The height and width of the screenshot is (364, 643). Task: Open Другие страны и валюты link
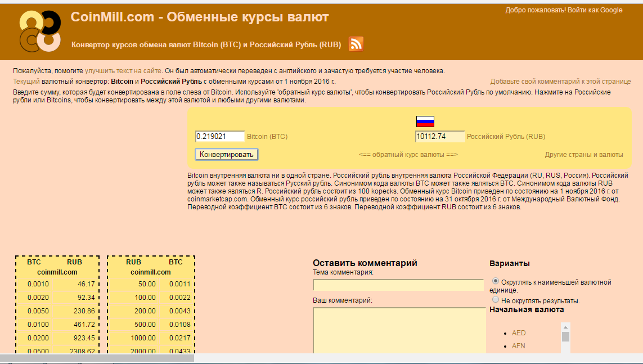(x=583, y=155)
